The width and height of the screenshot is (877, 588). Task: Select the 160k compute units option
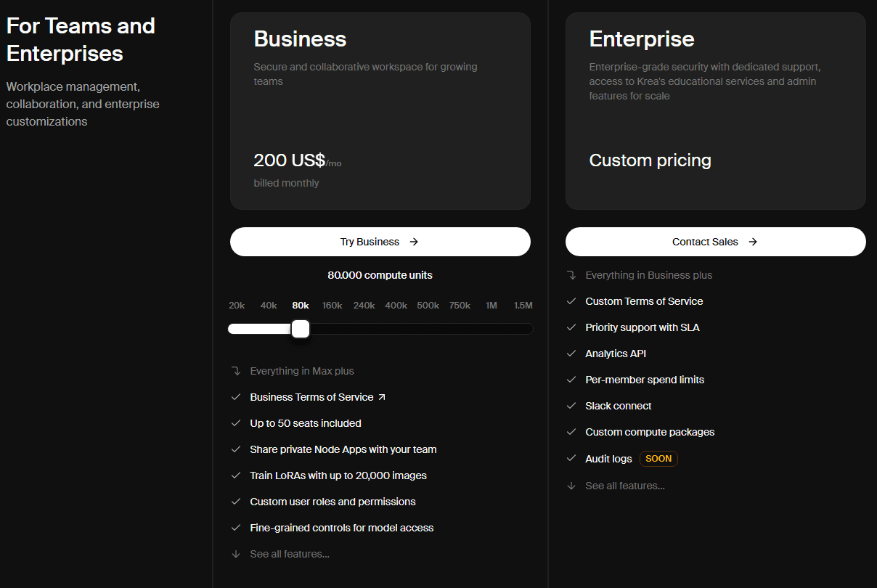click(x=332, y=306)
